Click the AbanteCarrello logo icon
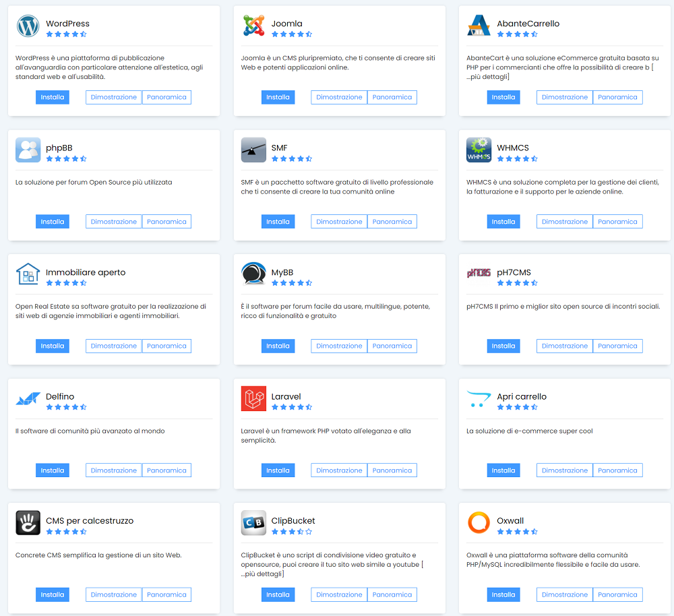Image resolution: width=674 pixels, height=616 pixels. pyautogui.click(x=479, y=26)
